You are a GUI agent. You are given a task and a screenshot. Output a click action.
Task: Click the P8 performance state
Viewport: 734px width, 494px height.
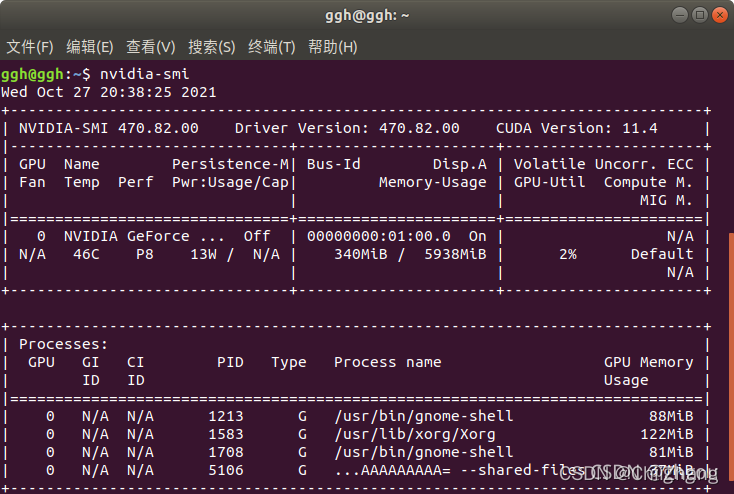[x=145, y=254]
